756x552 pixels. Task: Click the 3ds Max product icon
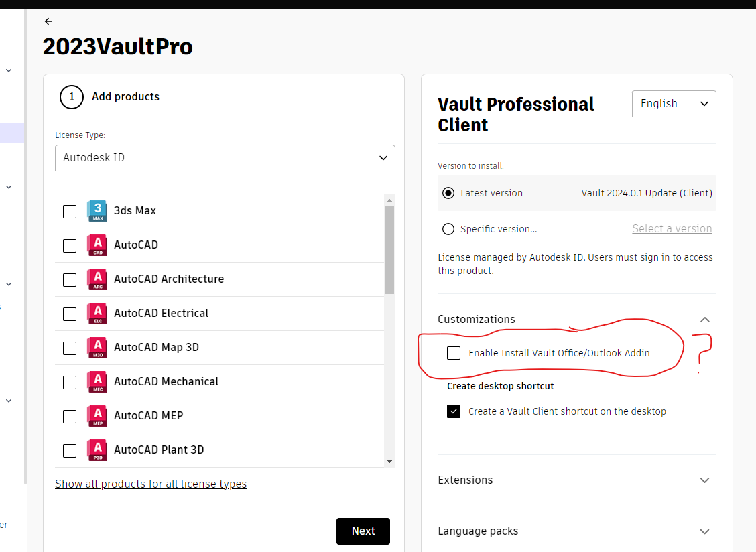pyautogui.click(x=97, y=210)
